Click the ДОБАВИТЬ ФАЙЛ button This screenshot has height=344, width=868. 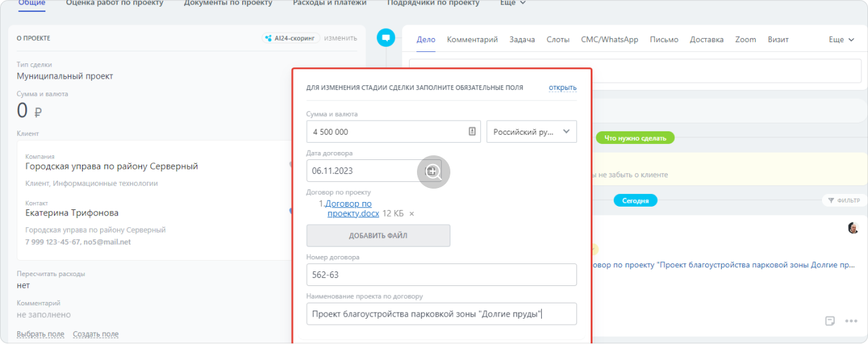pos(378,235)
